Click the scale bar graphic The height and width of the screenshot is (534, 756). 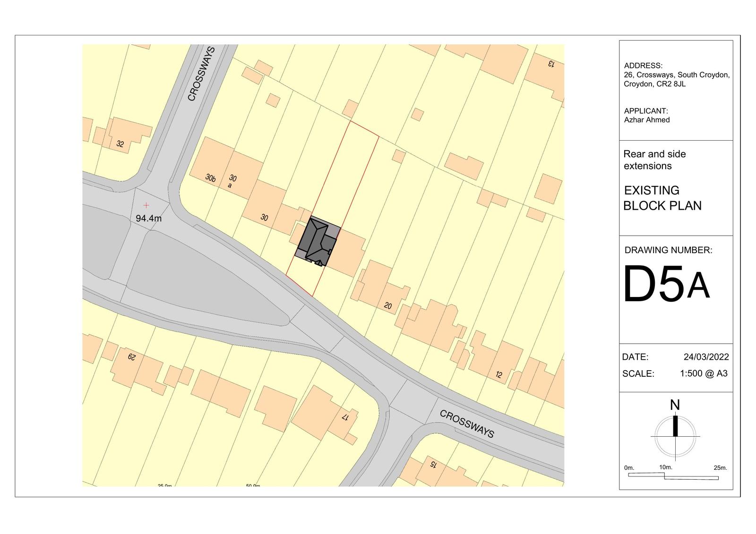(x=673, y=476)
